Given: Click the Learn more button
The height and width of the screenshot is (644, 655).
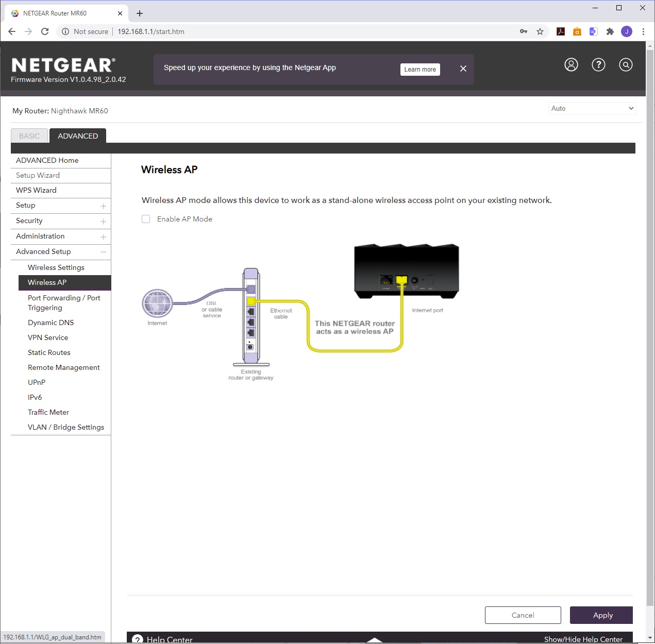Looking at the screenshot, I should pyautogui.click(x=420, y=70).
